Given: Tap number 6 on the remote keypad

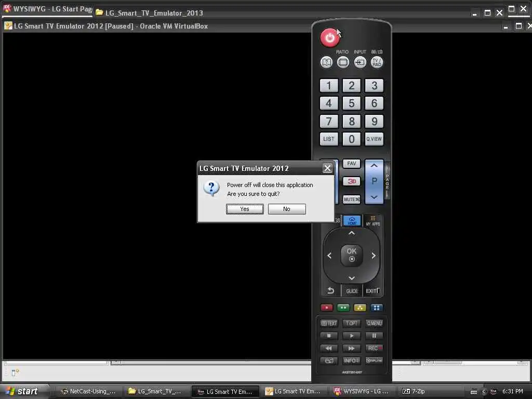Looking at the screenshot, I should click(x=374, y=103).
